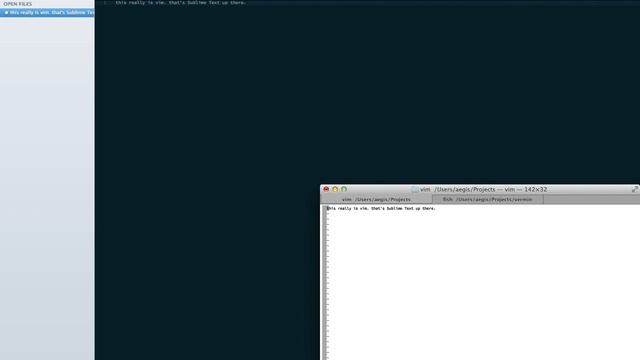Zoom the terminal window with the green button
The width and height of the screenshot is (640, 360).
pos(344,189)
